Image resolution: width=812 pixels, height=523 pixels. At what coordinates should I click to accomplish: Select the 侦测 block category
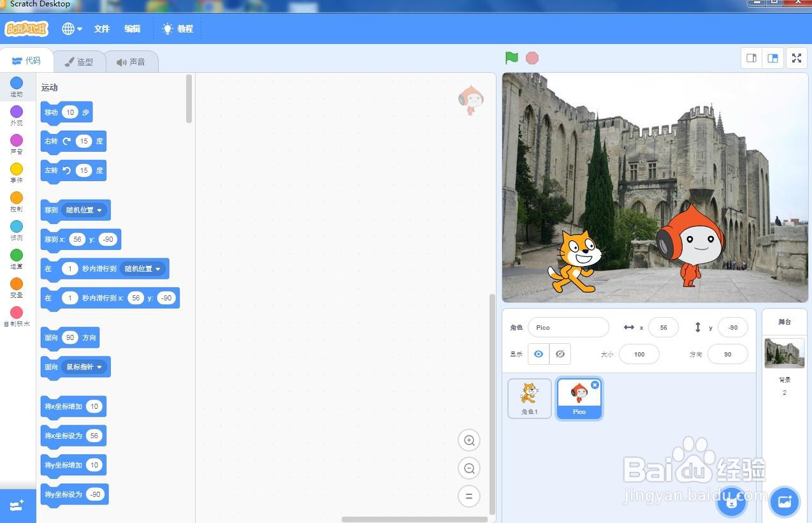(x=17, y=230)
